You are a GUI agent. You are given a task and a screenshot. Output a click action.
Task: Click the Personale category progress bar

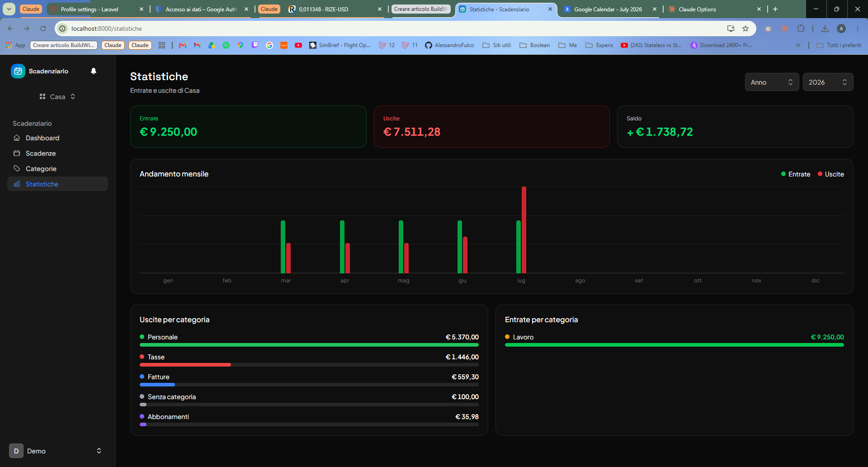309,345
